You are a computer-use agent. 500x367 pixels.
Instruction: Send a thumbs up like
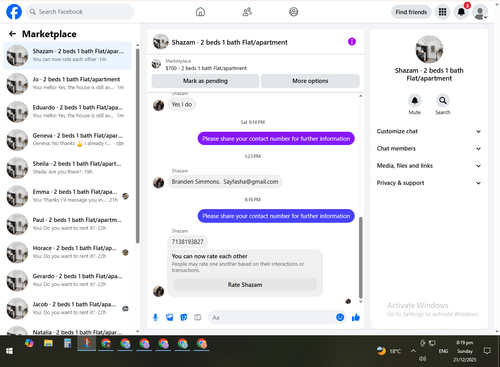coord(356,317)
